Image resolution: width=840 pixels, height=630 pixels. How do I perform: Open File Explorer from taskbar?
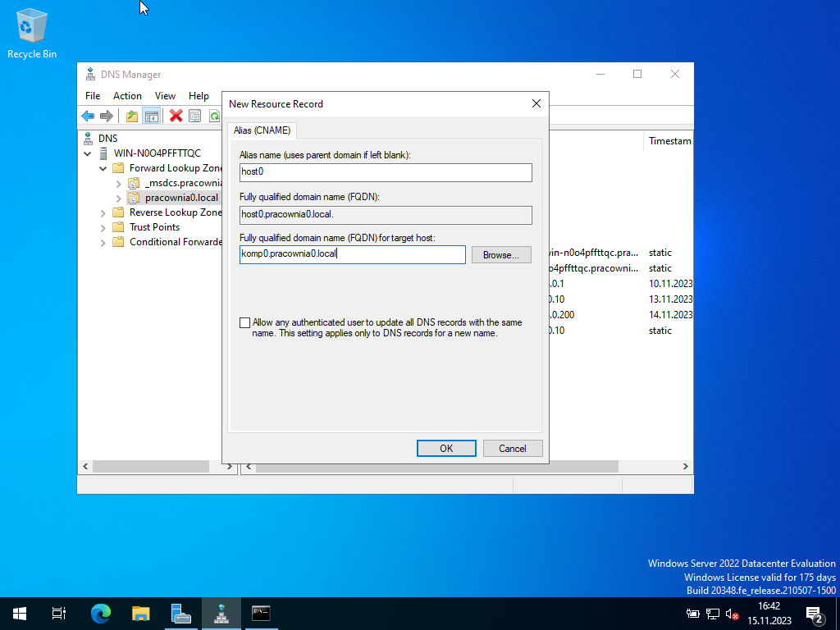click(140, 614)
